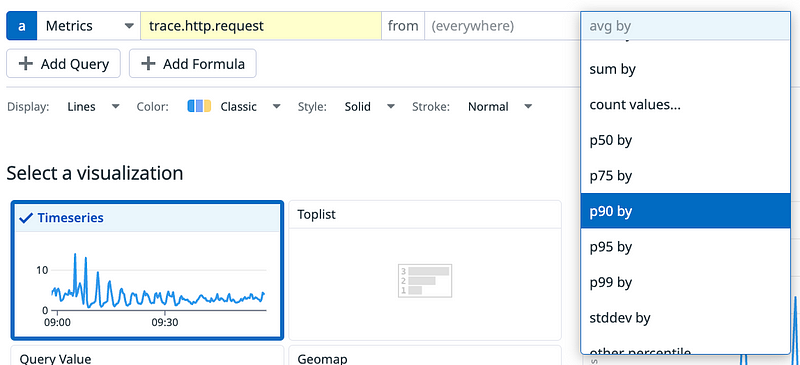This screenshot has height=365, width=800.
Task: Open the Color Classic dropdown arrow
Action: point(277,107)
